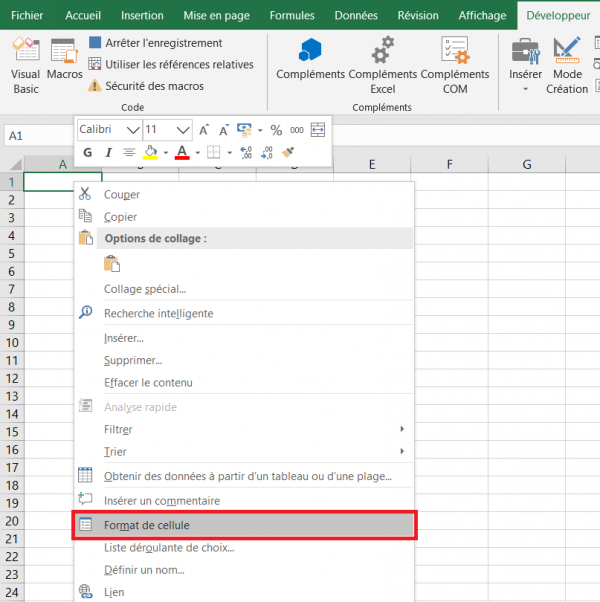600x602 pixels.
Task: Expand the Filtrer submenu
Action: point(244,429)
